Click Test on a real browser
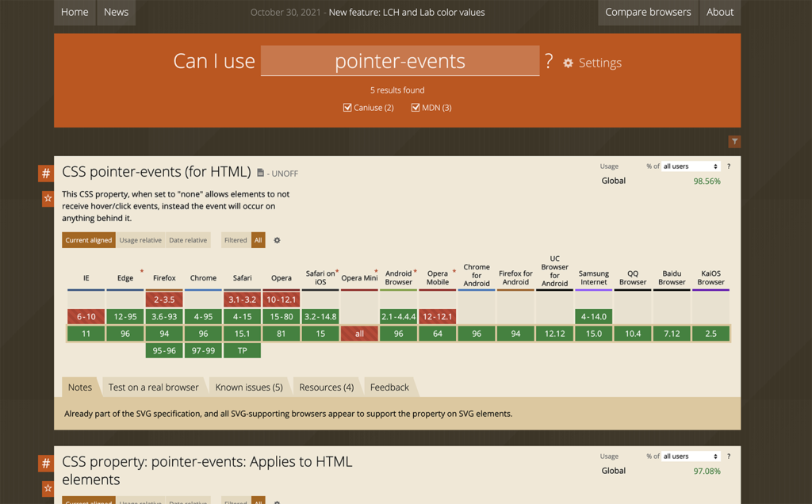 (x=153, y=387)
